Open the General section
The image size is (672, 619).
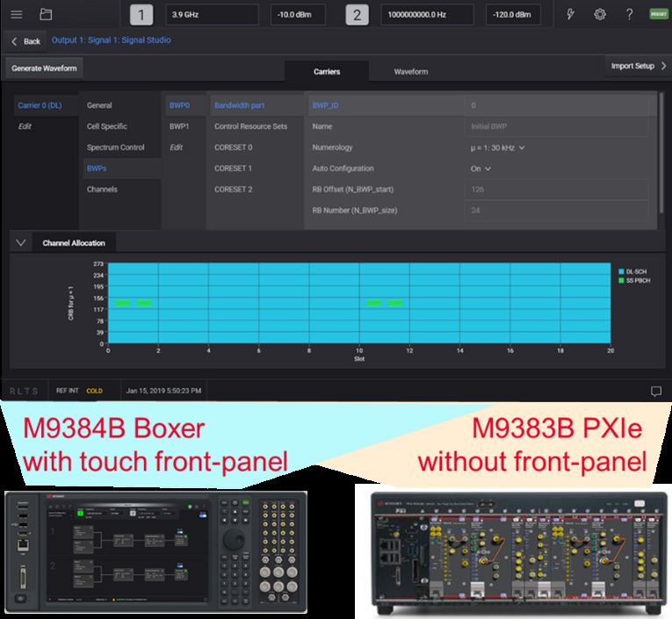click(x=121, y=105)
